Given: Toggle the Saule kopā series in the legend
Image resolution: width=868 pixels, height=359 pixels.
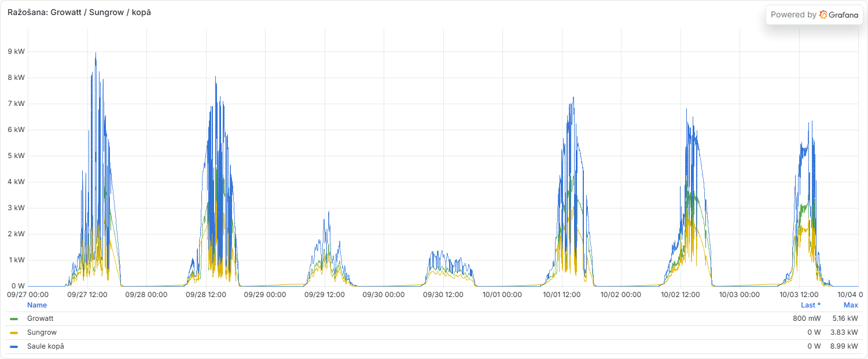Looking at the screenshot, I should [46, 346].
